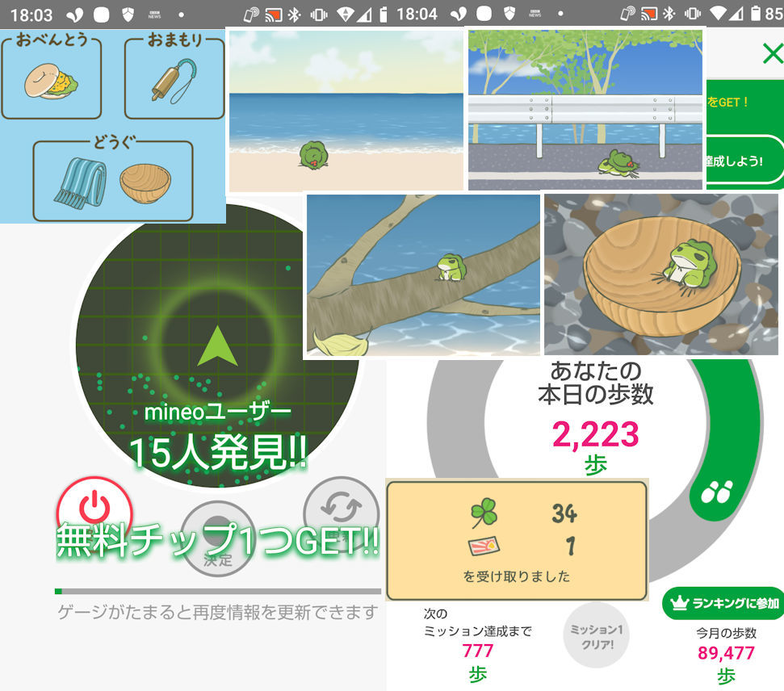Tap the どうぐ category label

pos(114,143)
